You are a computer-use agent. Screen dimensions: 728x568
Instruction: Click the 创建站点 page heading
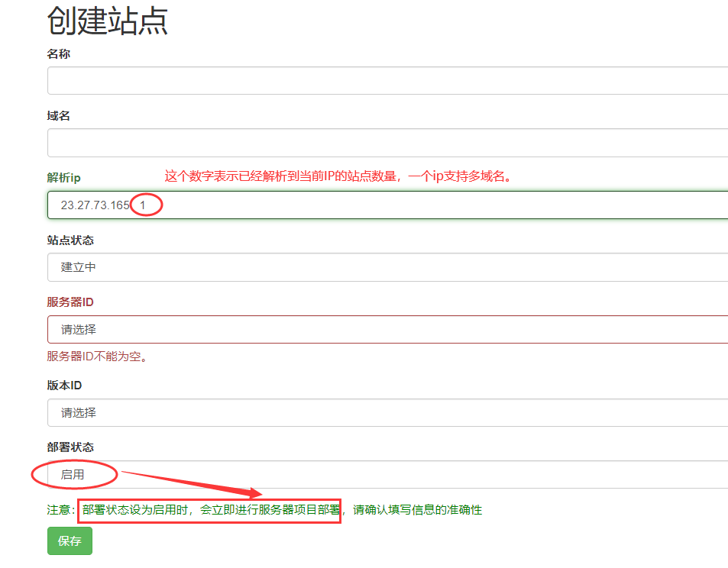[107, 21]
